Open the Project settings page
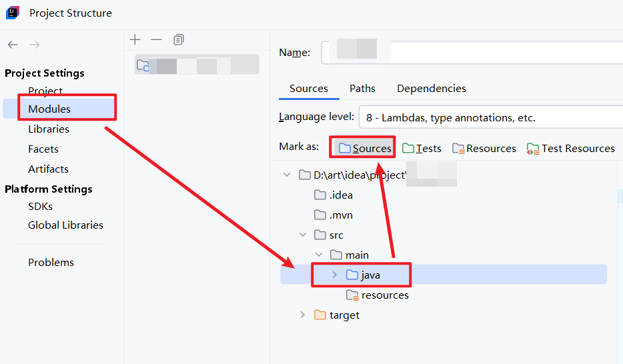The height and width of the screenshot is (364, 623). pyautogui.click(x=45, y=91)
